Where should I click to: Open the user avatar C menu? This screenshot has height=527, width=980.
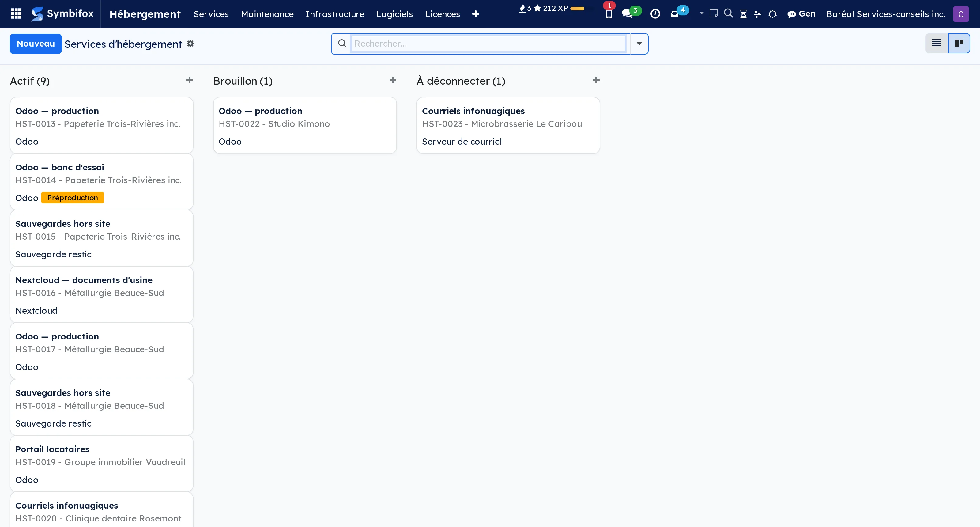pos(961,14)
